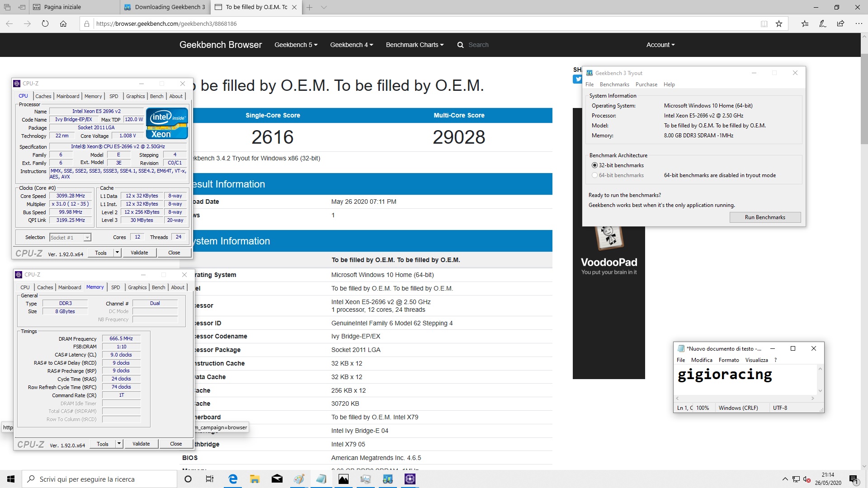Click the taskbar clock showing 21:14

click(x=828, y=479)
